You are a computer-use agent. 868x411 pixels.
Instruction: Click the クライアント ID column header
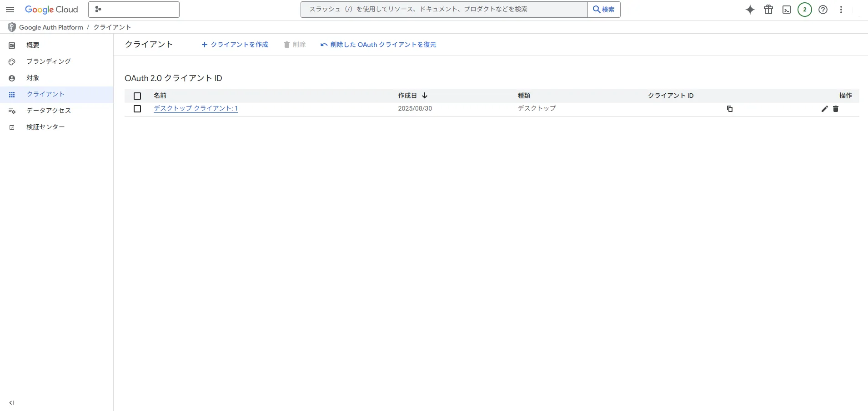(x=671, y=96)
